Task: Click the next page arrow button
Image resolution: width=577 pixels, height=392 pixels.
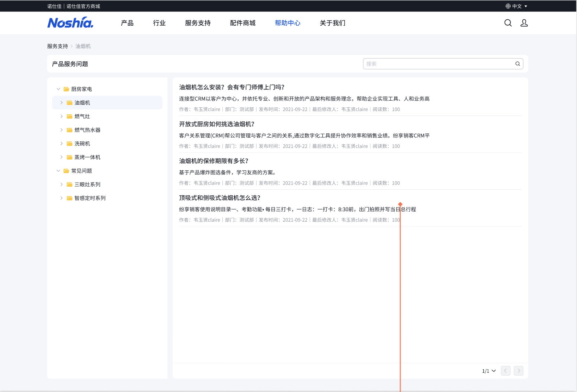Action: pos(519,371)
